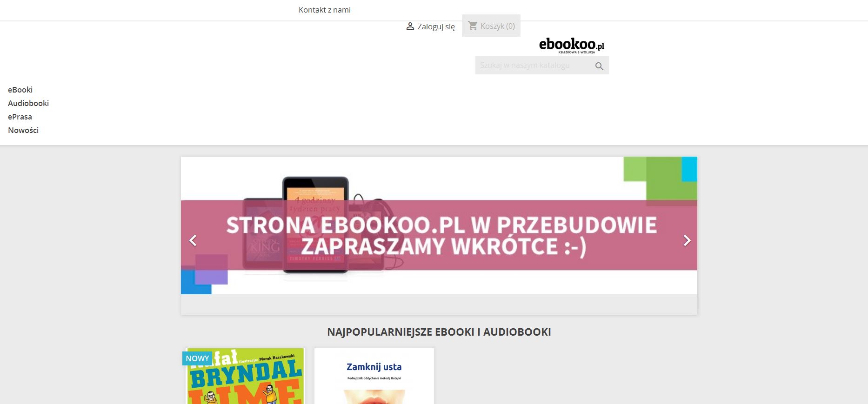The width and height of the screenshot is (868, 404).
Task: Click the Najpopularniejsze ebooki i audiobooki heading
Action: (x=439, y=332)
